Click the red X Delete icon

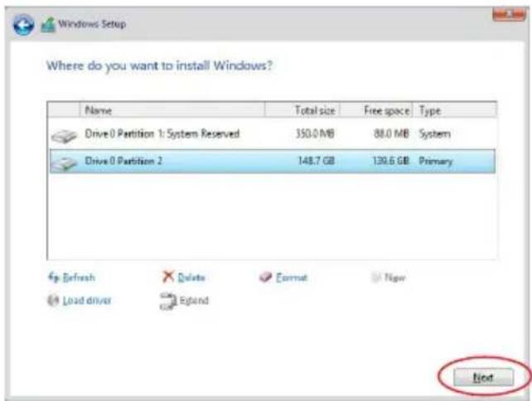(168, 277)
